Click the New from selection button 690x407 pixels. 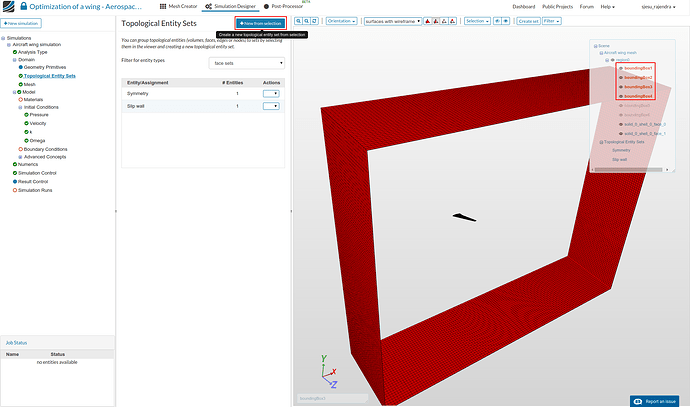click(x=260, y=22)
